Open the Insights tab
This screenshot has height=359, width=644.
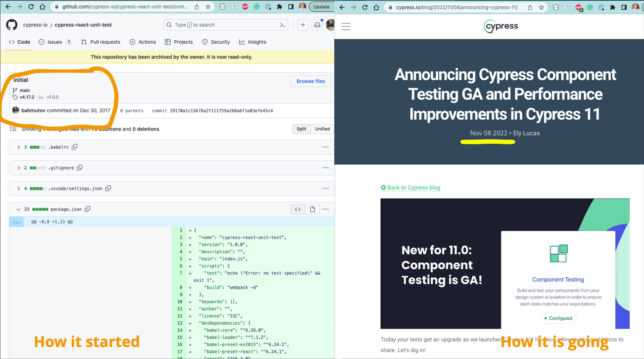click(253, 42)
